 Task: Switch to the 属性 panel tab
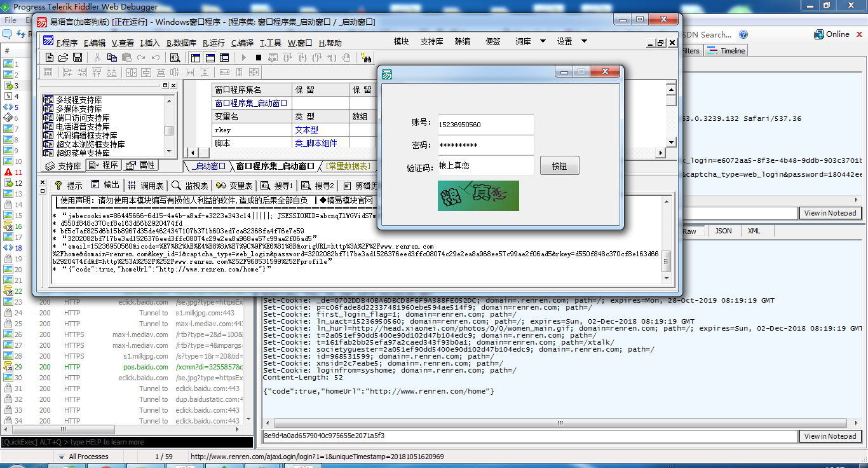[140, 165]
